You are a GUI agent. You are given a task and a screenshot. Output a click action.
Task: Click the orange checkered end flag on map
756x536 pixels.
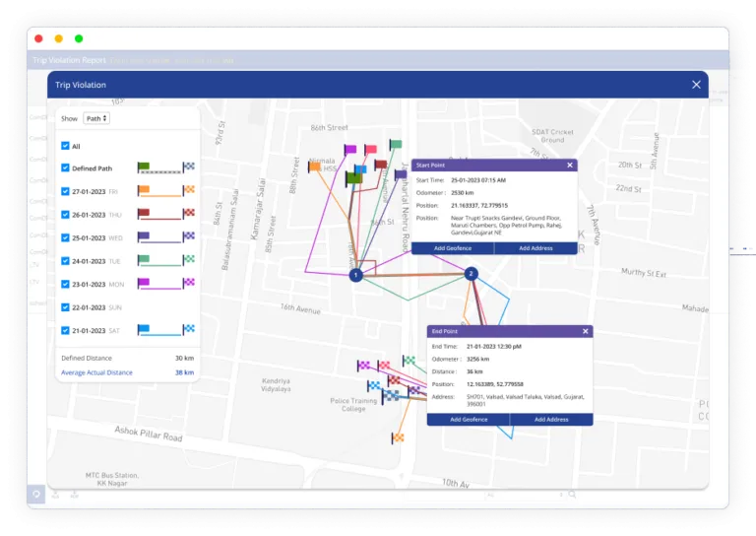[x=399, y=436]
